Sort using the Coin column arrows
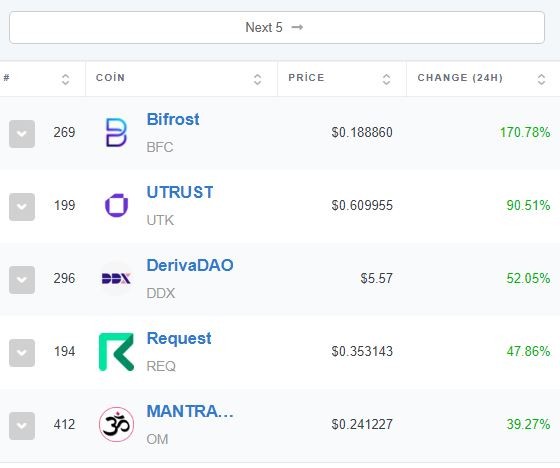Viewport: 560px width, 468px height. click(x=258, y=79)
